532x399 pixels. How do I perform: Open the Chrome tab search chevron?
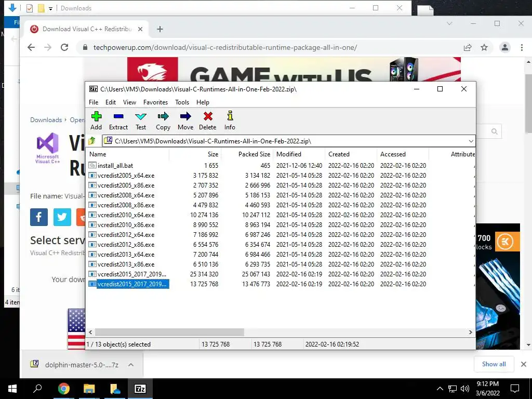pos(449,23)
